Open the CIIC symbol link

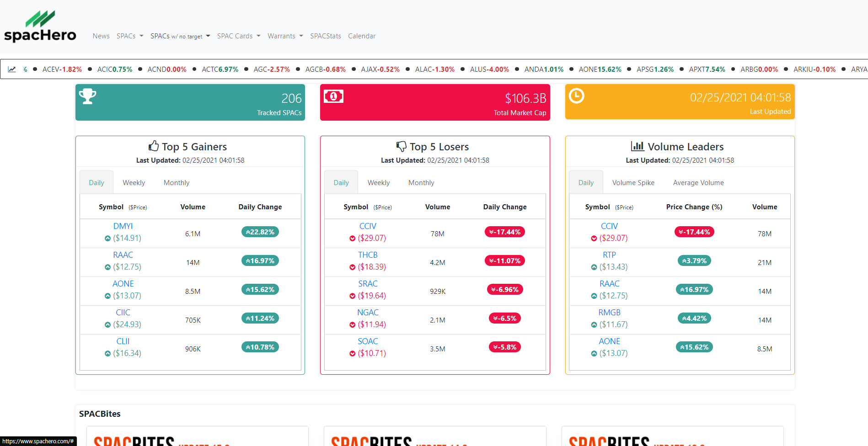(x=123, y=313)
